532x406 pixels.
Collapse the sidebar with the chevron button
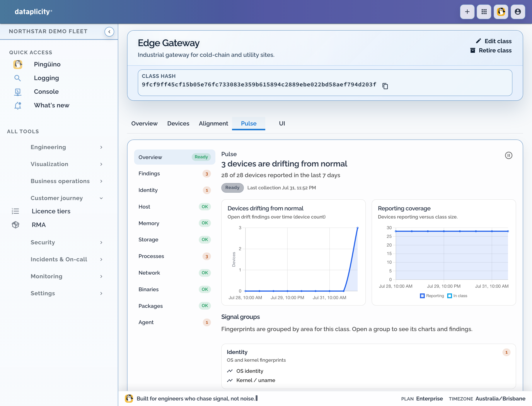tap(109, 32)
